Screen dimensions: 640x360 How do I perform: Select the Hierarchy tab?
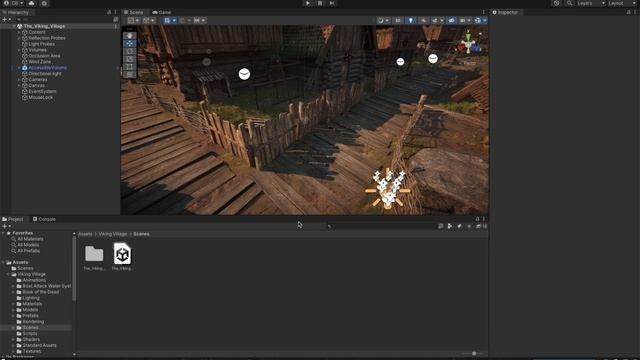pos(15,12)
